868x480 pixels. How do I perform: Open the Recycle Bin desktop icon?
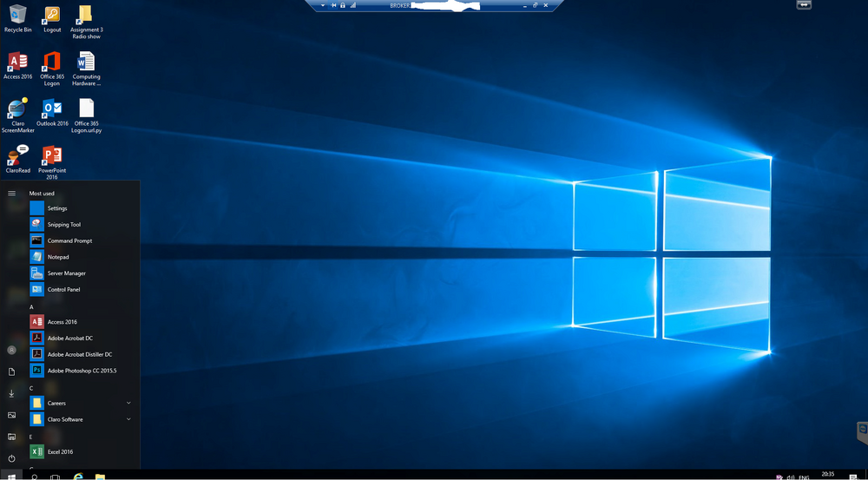(17, 18)
